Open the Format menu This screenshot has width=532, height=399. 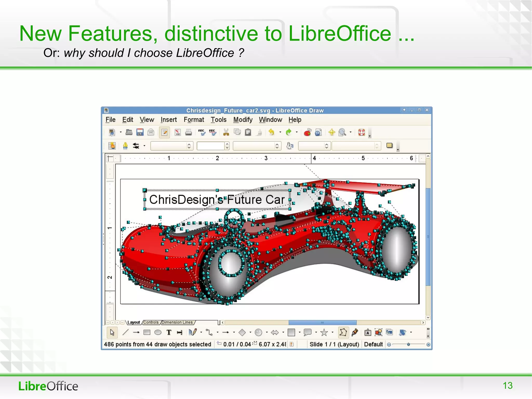[x=194, y=120]
